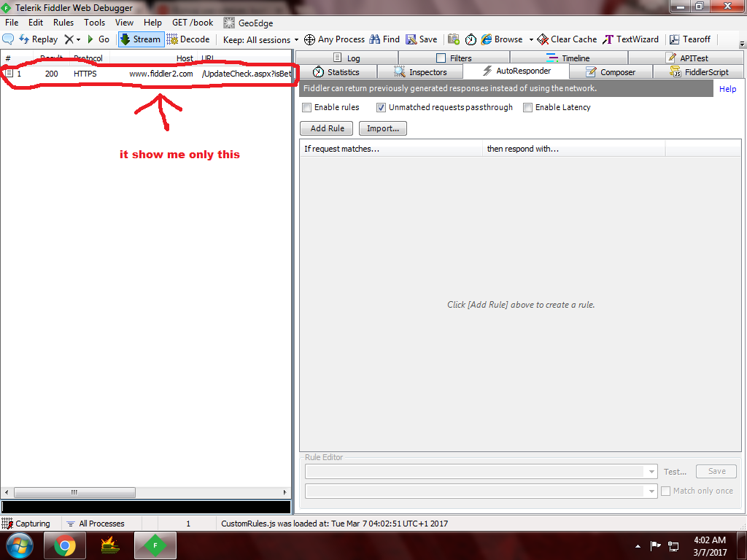Check the Enable Latency box
Image resolution: width=747 pixels, height=560 pixels.
click(528, 108)
